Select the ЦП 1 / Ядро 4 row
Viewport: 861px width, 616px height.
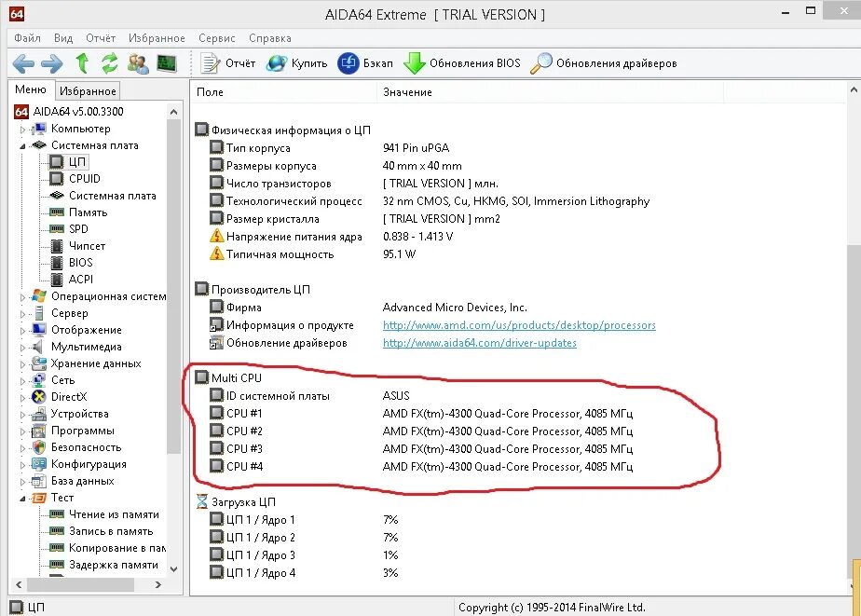[x=304, y=572]
